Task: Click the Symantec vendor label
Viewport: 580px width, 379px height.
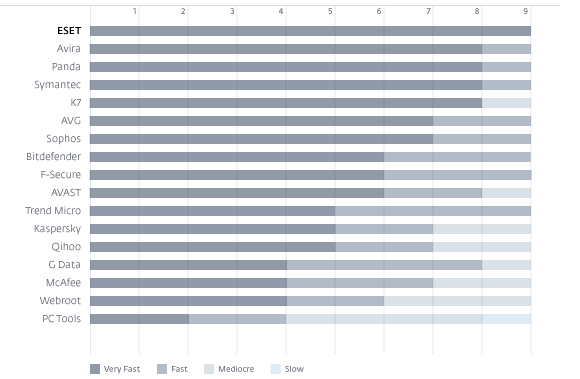Action: coord(57,85)
